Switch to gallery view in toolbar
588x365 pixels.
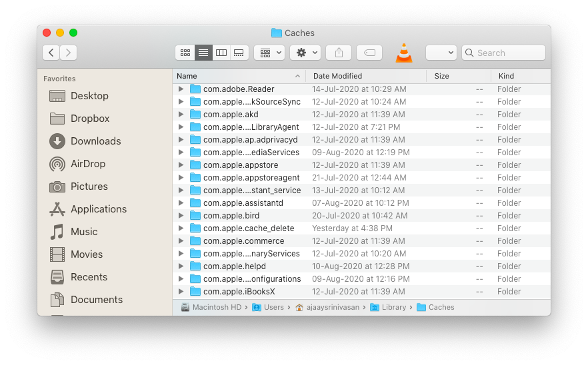coord(239,53)
